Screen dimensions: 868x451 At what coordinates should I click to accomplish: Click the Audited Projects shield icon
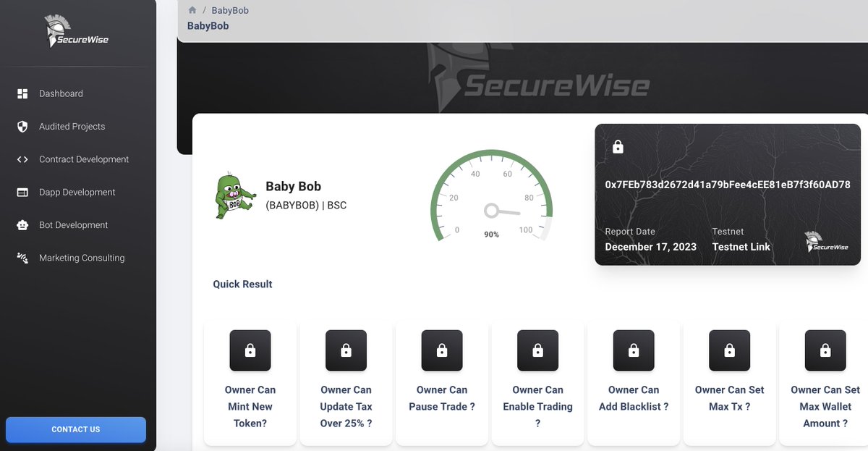pos(22,127)
